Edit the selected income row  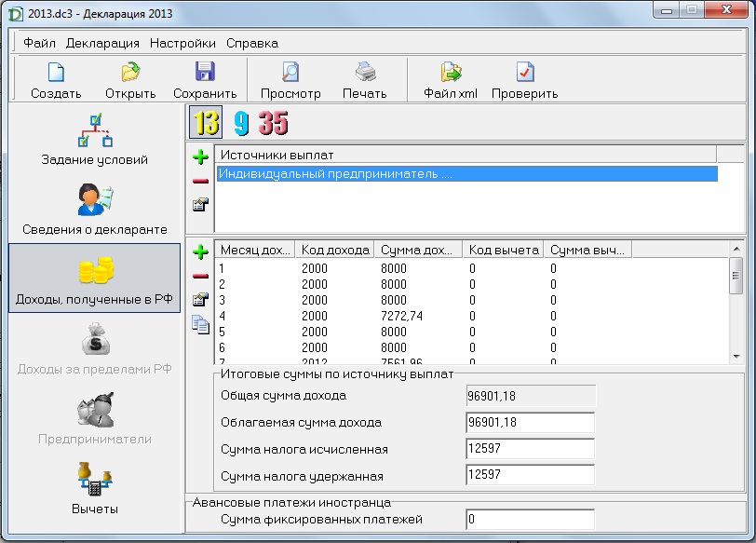coord(200,300)
